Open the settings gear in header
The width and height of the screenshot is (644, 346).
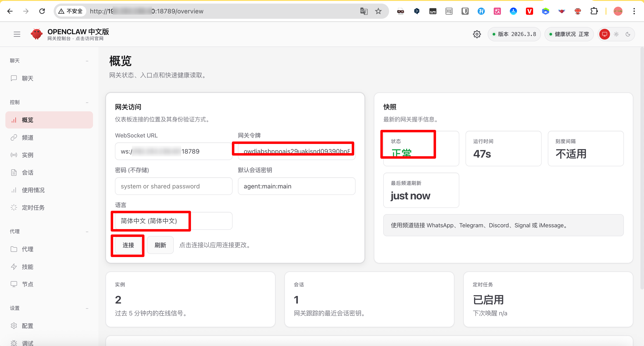[x=477, y=34]
